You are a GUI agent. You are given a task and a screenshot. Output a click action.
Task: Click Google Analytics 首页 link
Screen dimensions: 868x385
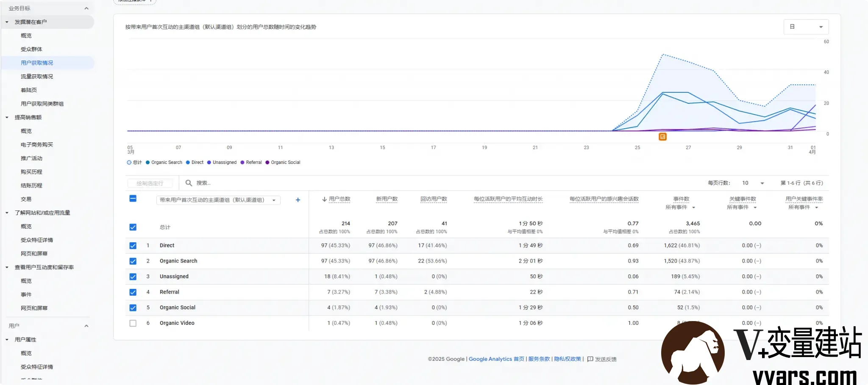(x=496, y=359)
